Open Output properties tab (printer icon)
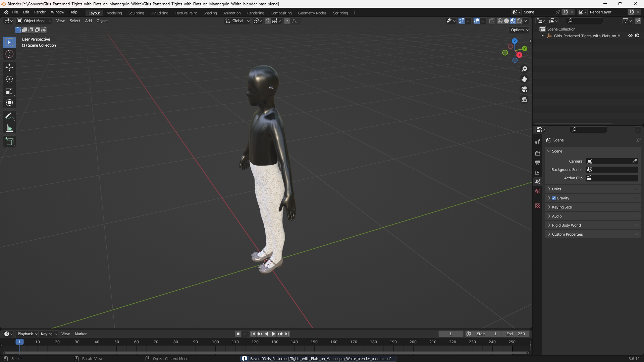 [538, 163]
